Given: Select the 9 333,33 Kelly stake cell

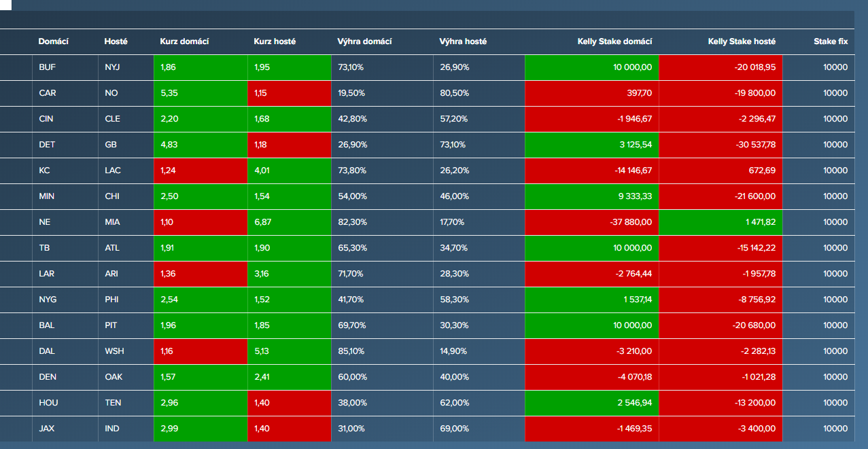Looking at the screenshot, I should point(592,196).
